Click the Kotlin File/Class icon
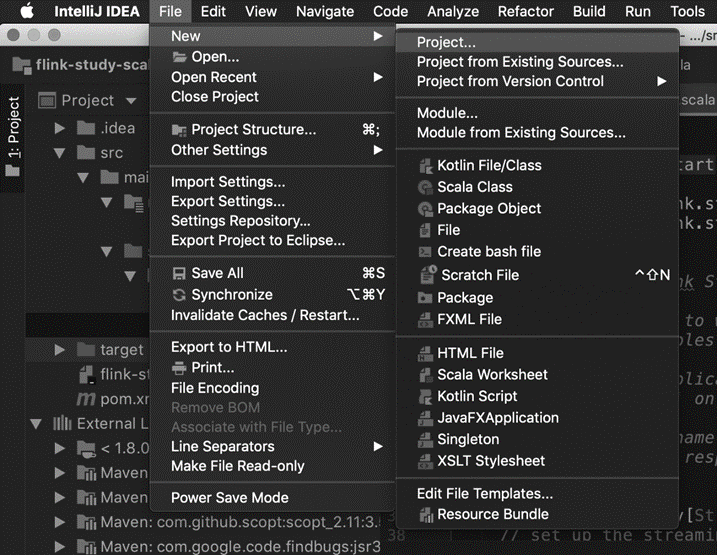The width and height of the screenshot is (717, 555). 426,165
